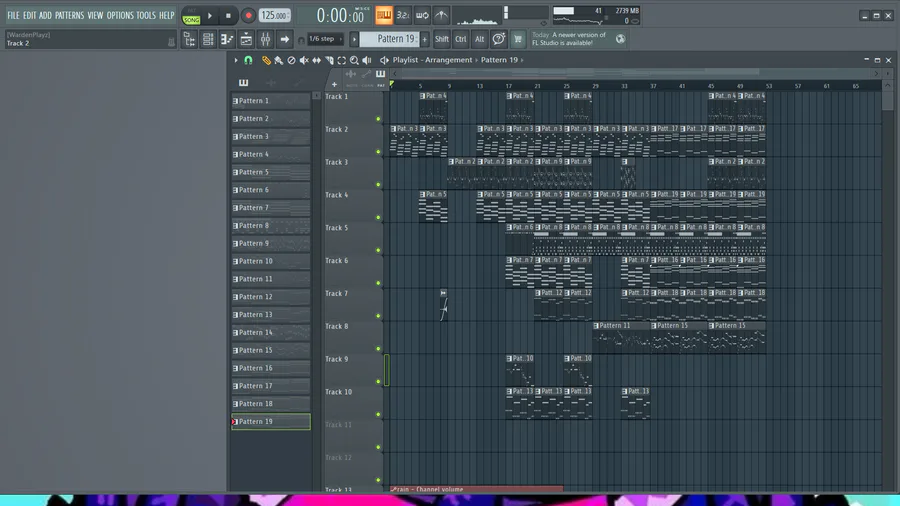Viewport: 900px width, 506px height.
Task: Toggle mute switch on Track 10
Action: click(x=378, y=414)
